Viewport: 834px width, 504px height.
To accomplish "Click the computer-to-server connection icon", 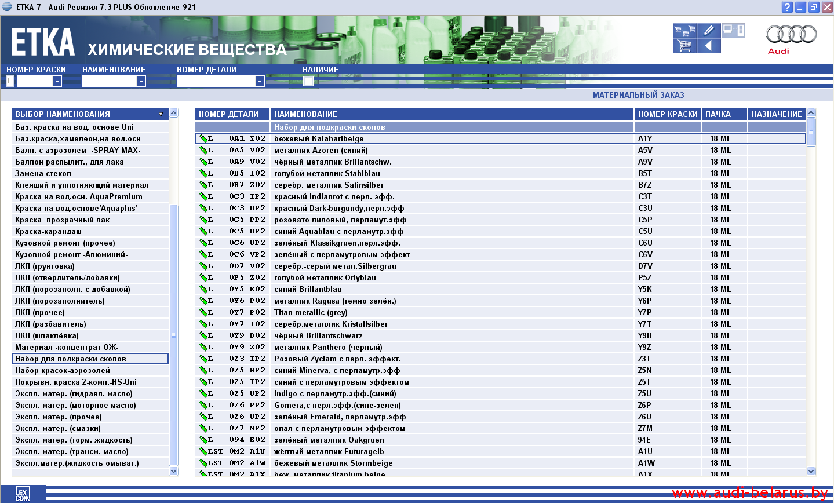I will (733, 31).
